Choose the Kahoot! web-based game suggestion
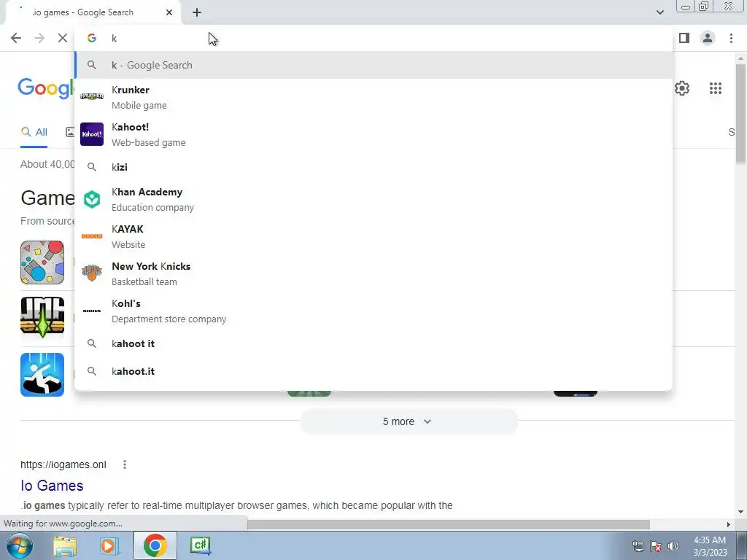 click(x=373, y=134)
